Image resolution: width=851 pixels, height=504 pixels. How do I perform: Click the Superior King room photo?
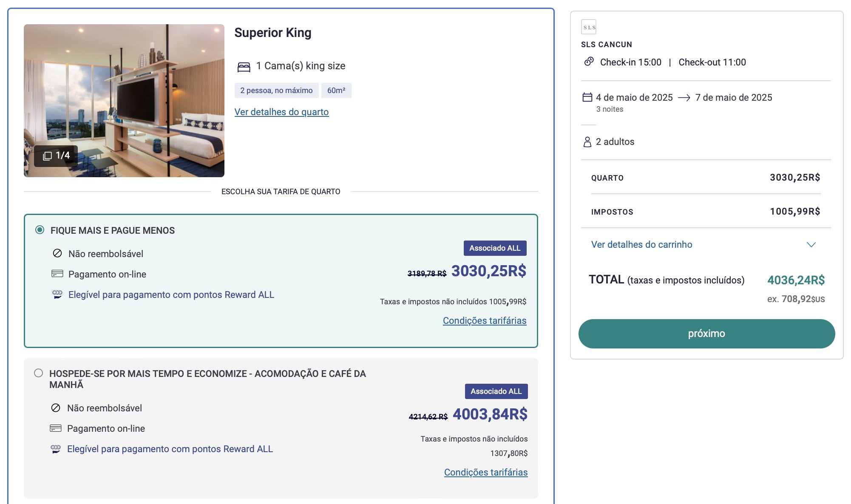(x=124, y=101)
